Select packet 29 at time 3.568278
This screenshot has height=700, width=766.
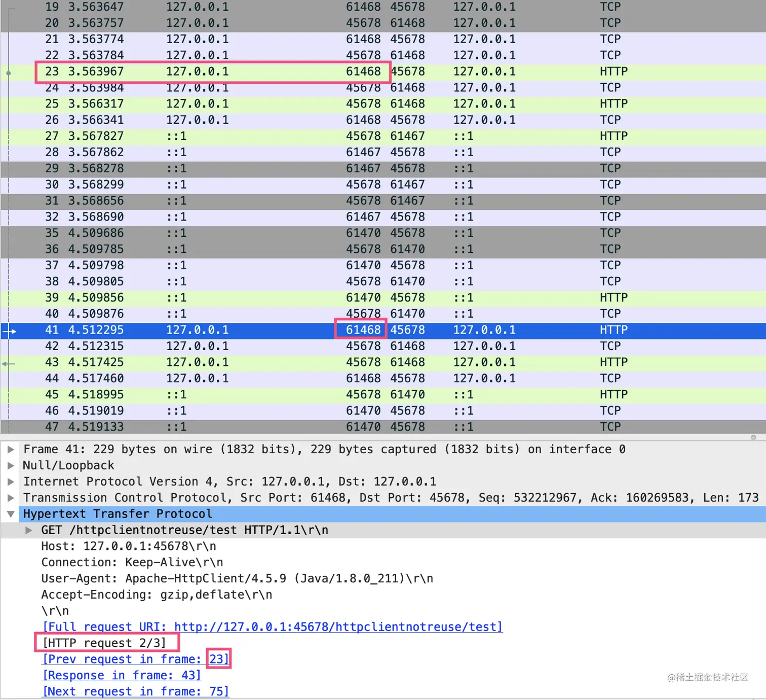(x=383, y=169)
